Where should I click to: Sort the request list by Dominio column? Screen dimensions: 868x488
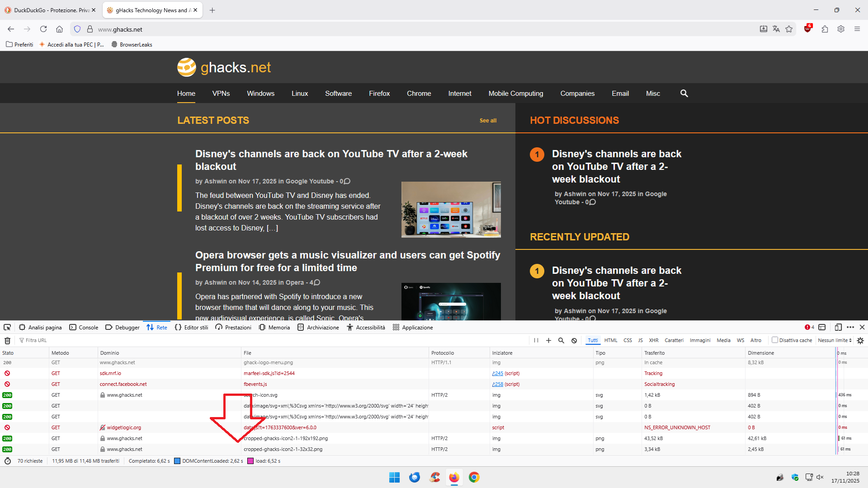[x=169, y=353]
